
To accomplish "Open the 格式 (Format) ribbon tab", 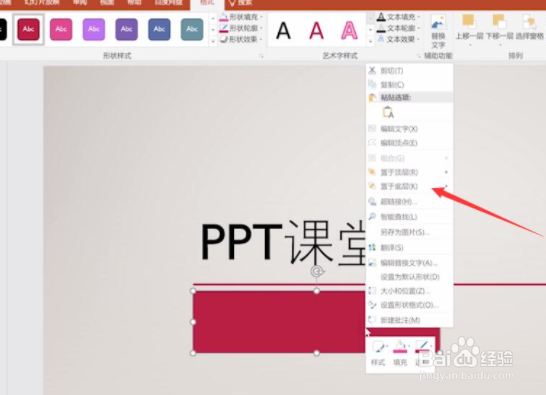I will [x=207, y=2].
